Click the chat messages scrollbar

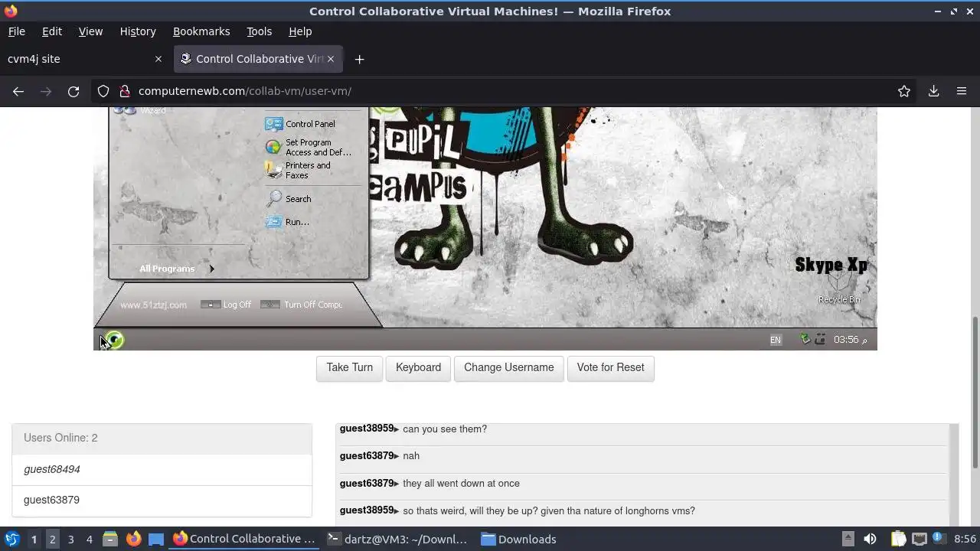click(954, 474)
